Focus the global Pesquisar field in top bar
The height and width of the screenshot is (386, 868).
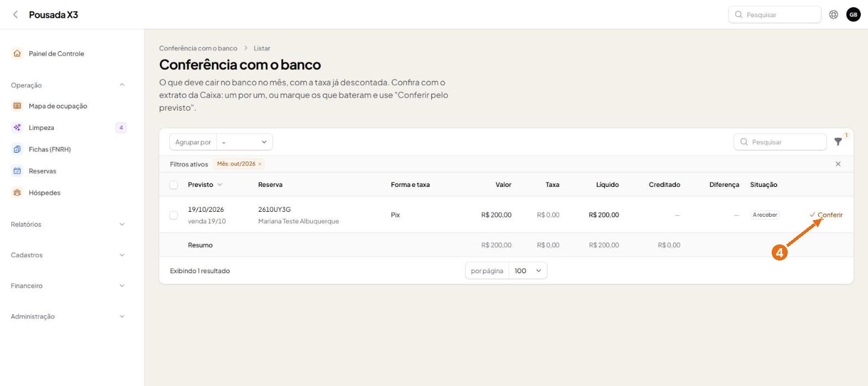(774, 14)
